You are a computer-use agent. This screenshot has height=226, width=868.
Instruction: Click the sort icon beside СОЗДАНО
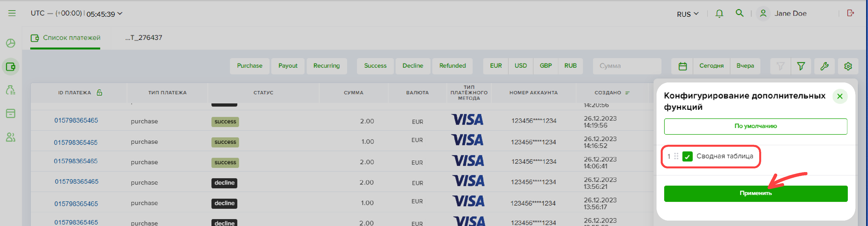tap(627, 93)
